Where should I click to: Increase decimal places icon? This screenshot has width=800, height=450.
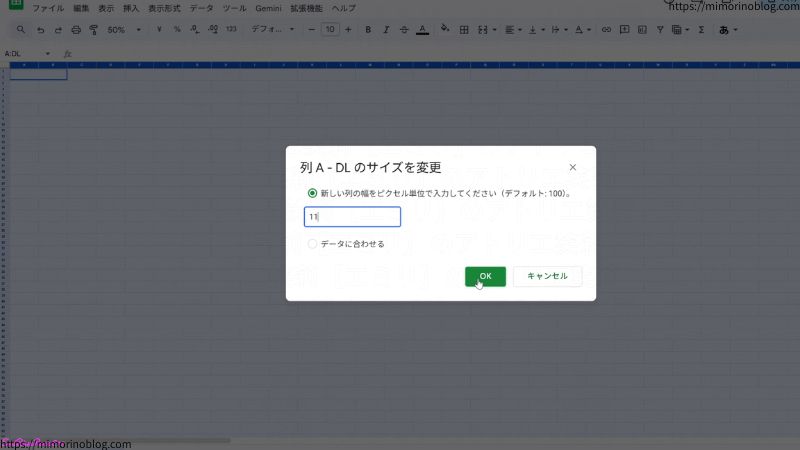click(213, 30)
